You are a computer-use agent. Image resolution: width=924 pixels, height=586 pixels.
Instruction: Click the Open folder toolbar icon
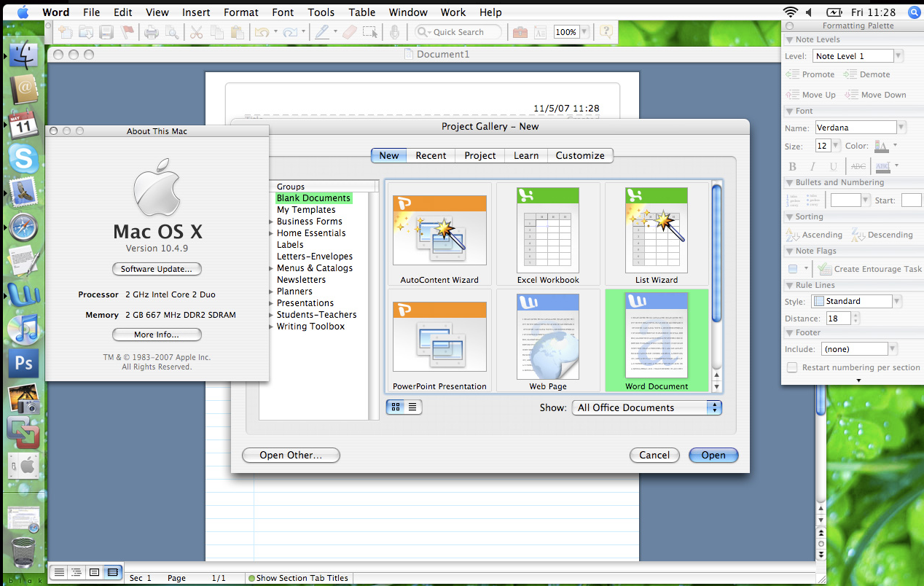point(86,32)
